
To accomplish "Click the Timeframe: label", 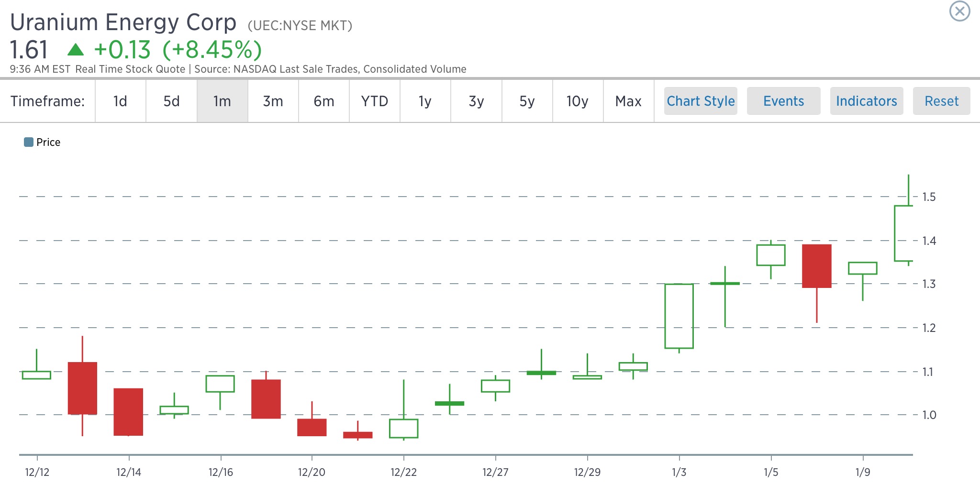I will pos(47,101).
